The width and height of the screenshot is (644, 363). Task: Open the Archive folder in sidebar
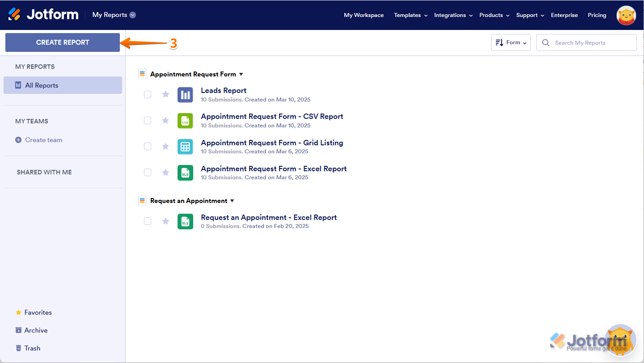[x=36, y=330]
